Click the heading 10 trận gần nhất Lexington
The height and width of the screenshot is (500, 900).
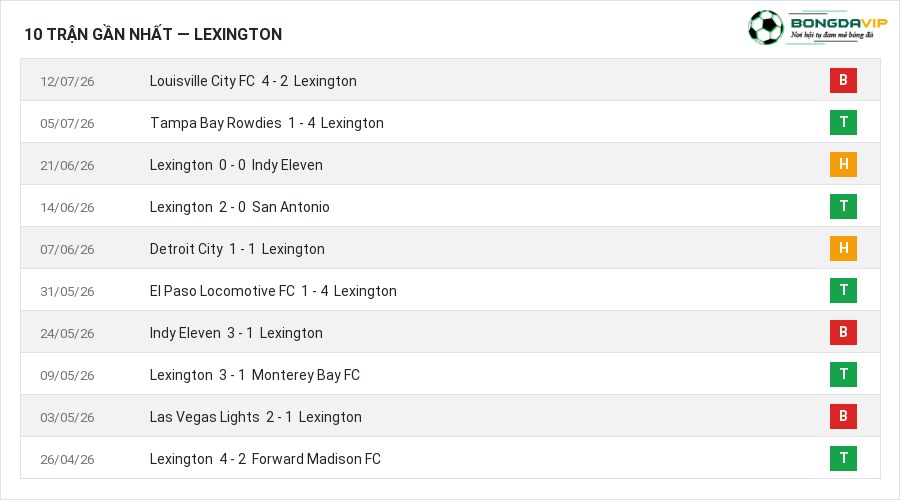[x=153, y=34]
